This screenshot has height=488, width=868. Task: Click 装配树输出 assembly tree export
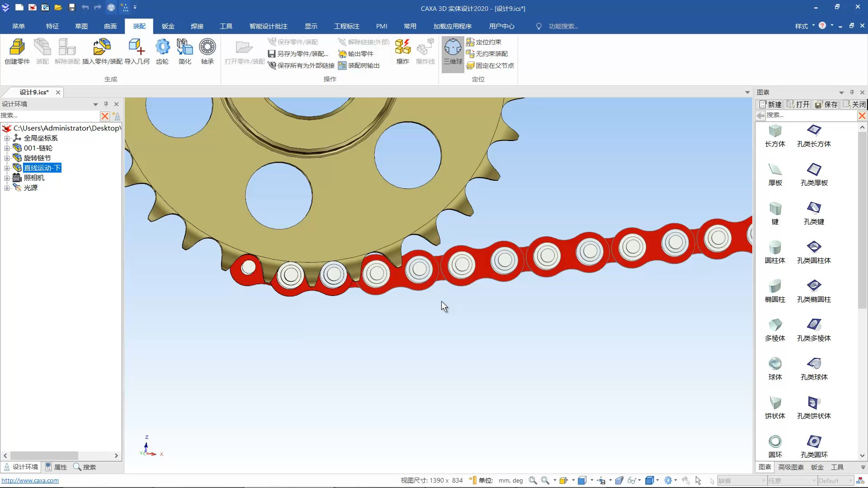[359, 66]
